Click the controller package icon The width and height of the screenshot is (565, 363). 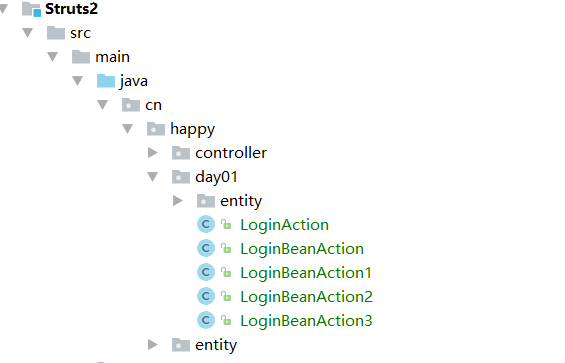tap(181, 153)
